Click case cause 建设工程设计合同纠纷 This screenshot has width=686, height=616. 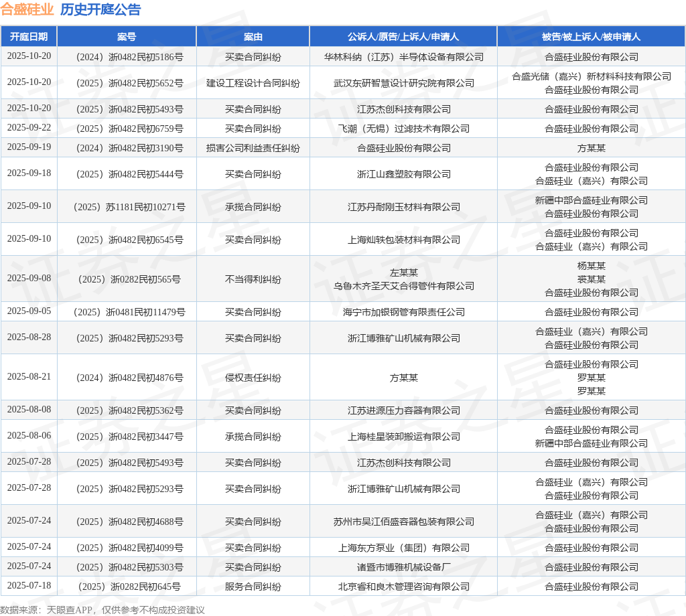[x=253, y=83]
